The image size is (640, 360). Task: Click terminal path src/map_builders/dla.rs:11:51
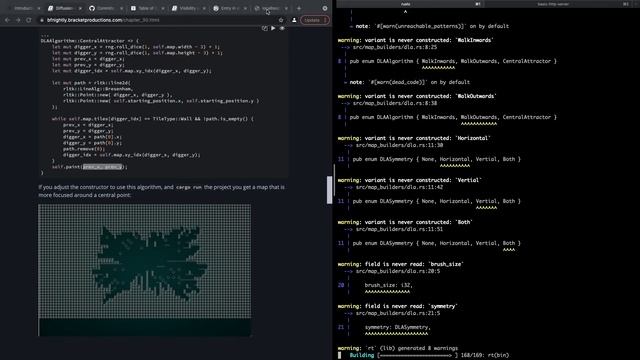click(399, 229)
